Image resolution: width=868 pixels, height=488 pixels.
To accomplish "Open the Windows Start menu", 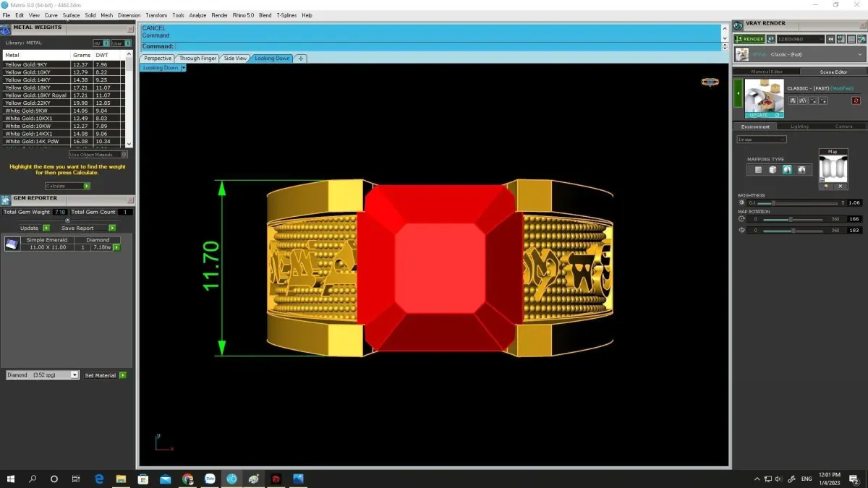I will pos(10,479).
